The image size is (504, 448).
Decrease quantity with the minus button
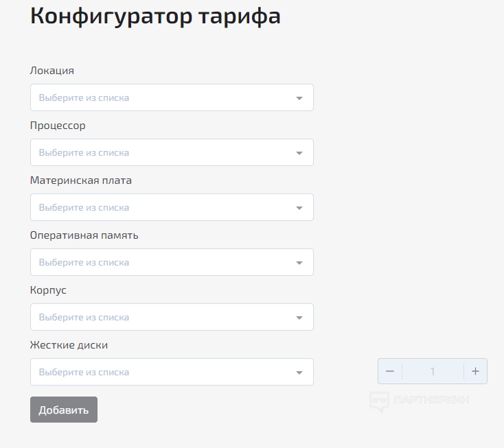pos(390,371)
